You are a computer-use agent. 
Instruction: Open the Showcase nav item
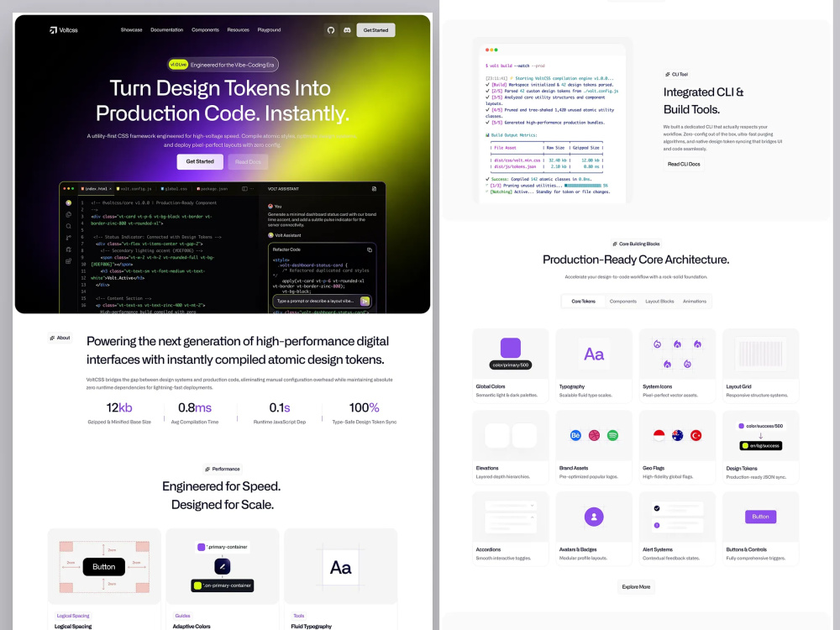[131, 30]
